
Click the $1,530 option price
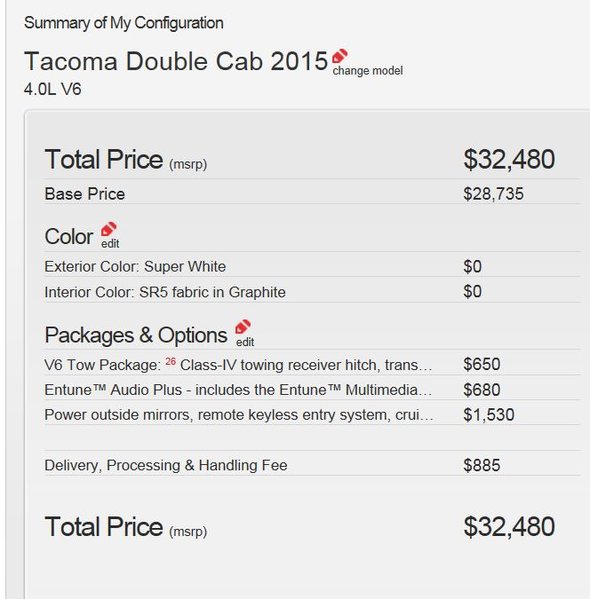pos(489,415)
